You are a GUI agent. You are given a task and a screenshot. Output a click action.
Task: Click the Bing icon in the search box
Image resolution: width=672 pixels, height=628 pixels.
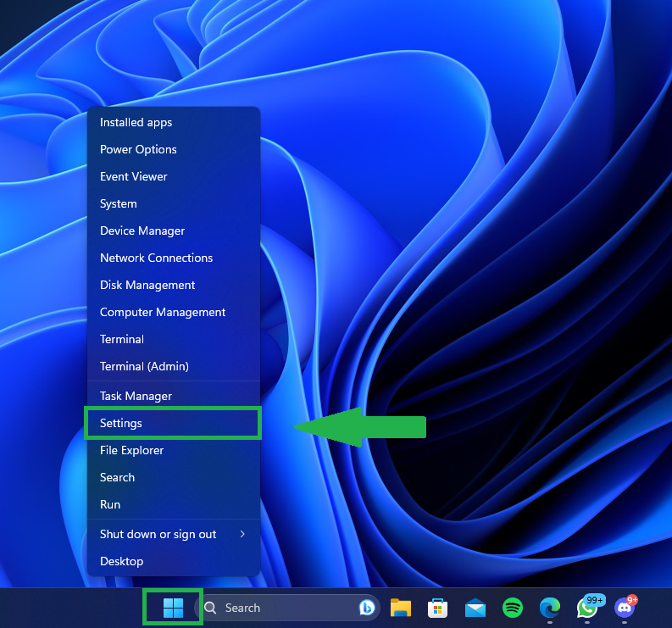(x=367, y=608)
